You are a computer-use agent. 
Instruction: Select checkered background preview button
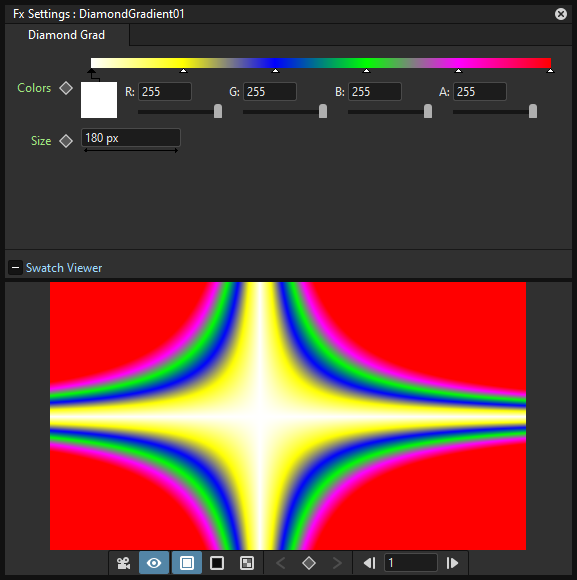[x=247, y=563]
